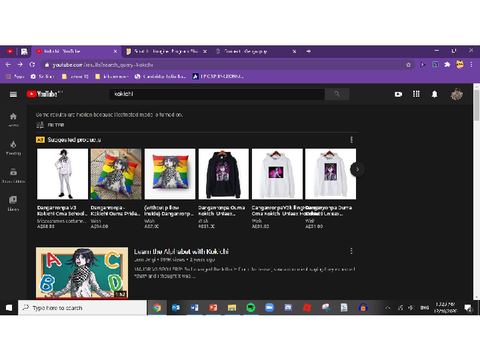Switch to the third browser tab with the yellow icon
480x360 pixels.
[166, 51]
